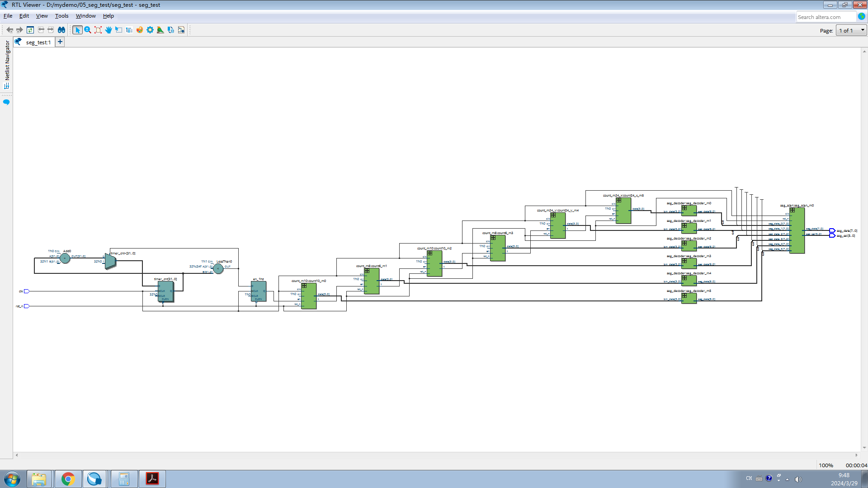Click the add new tab button
Screen dimensions: 868x488
click(x=60, y=42)
